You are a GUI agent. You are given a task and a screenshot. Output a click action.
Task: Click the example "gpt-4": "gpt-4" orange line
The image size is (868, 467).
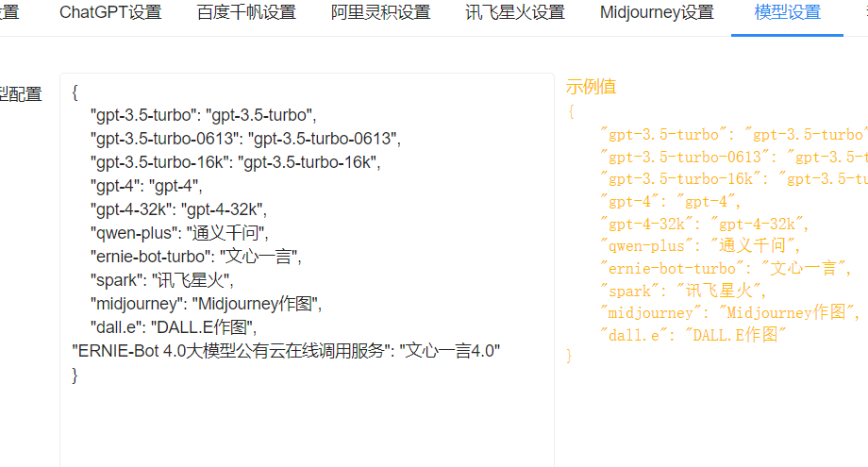671,202
